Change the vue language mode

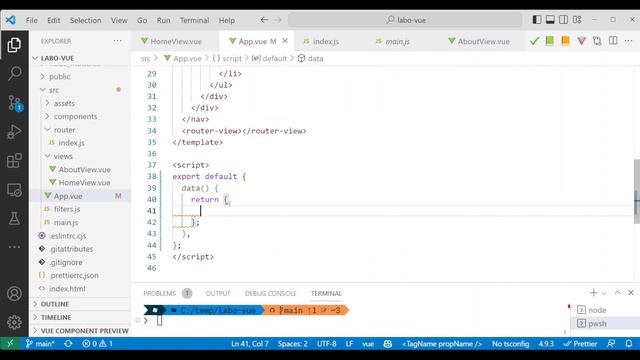coord(368,344)
